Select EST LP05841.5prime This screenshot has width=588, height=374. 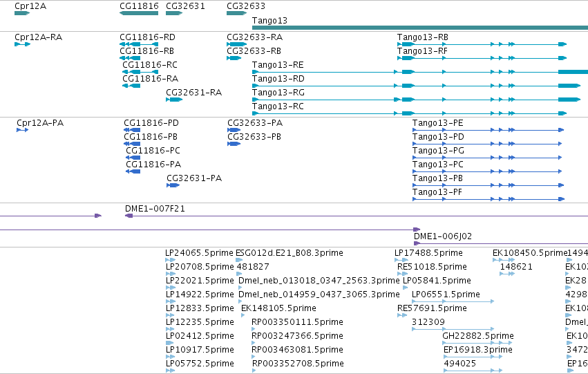[437, 281]
